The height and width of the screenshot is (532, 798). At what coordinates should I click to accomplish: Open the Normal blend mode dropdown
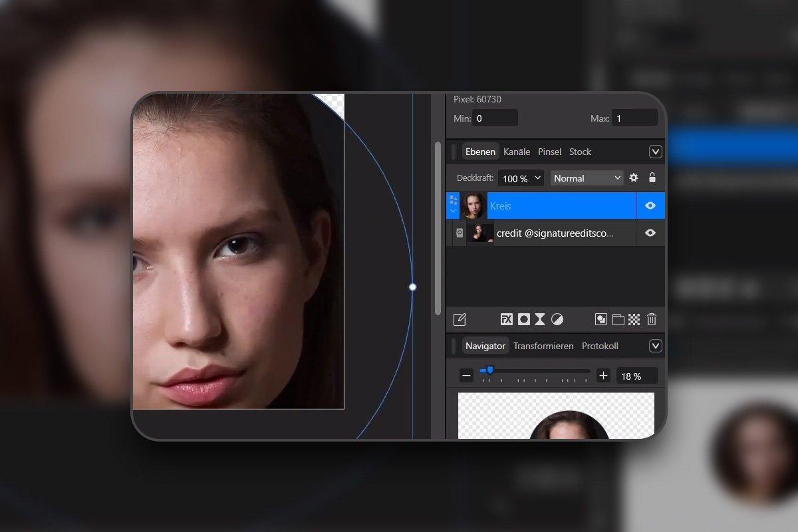[x=587, y=178]
